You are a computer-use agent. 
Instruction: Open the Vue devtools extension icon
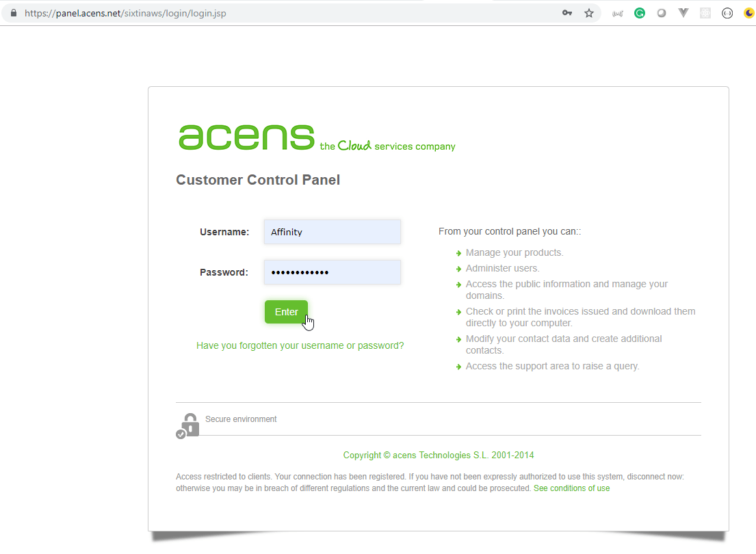683,13
